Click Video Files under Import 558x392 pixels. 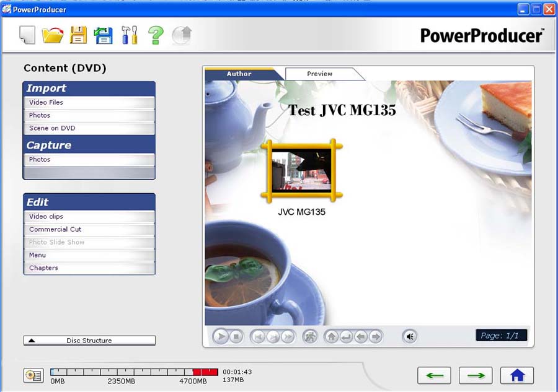click(x=89, y=103)
